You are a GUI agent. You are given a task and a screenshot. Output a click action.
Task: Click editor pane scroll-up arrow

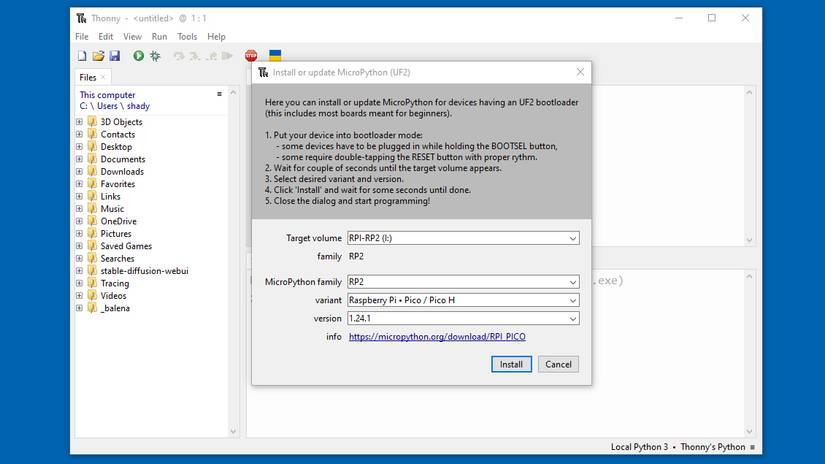[x=749, y=92]
